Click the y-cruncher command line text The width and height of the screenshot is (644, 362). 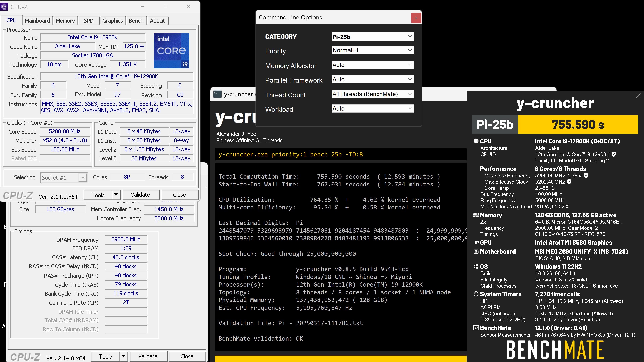pyautogui.click(x=290, y=154)
